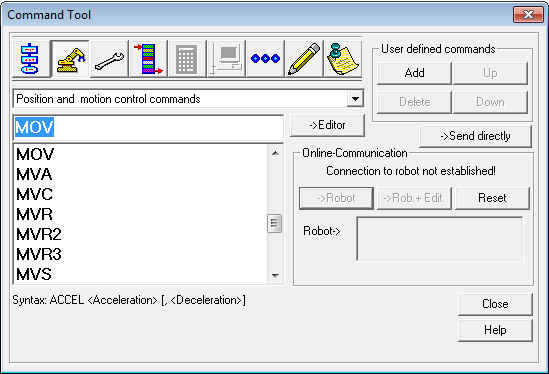
Task: Click the wrench tool icon
Action: 109,58
